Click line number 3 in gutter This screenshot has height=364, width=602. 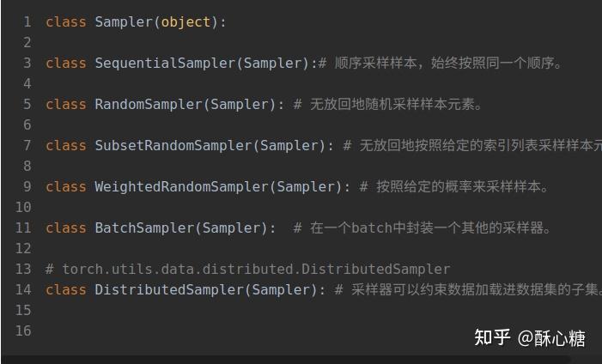click(27, 63)
